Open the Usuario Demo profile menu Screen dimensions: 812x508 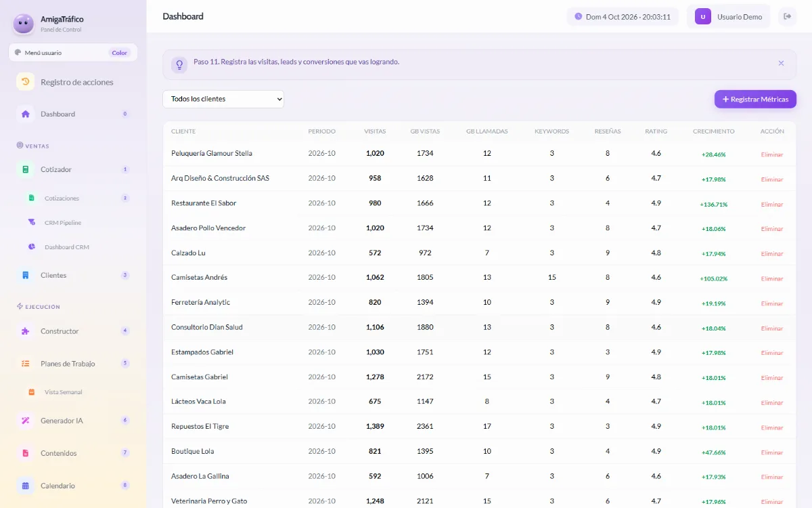click(x=729, y=17)
